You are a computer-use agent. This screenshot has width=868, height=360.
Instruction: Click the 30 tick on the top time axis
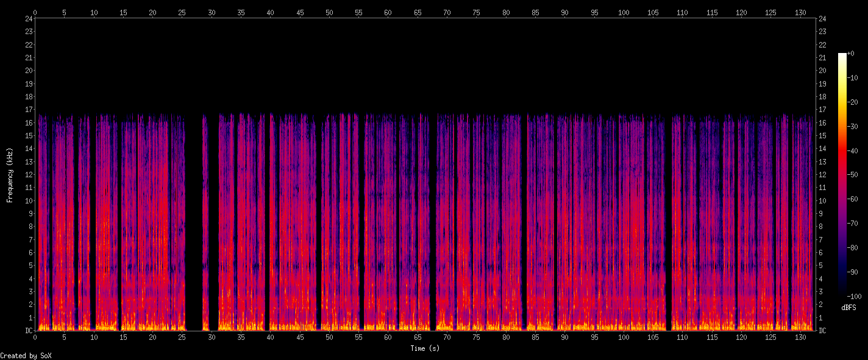(x=212, y=12)
